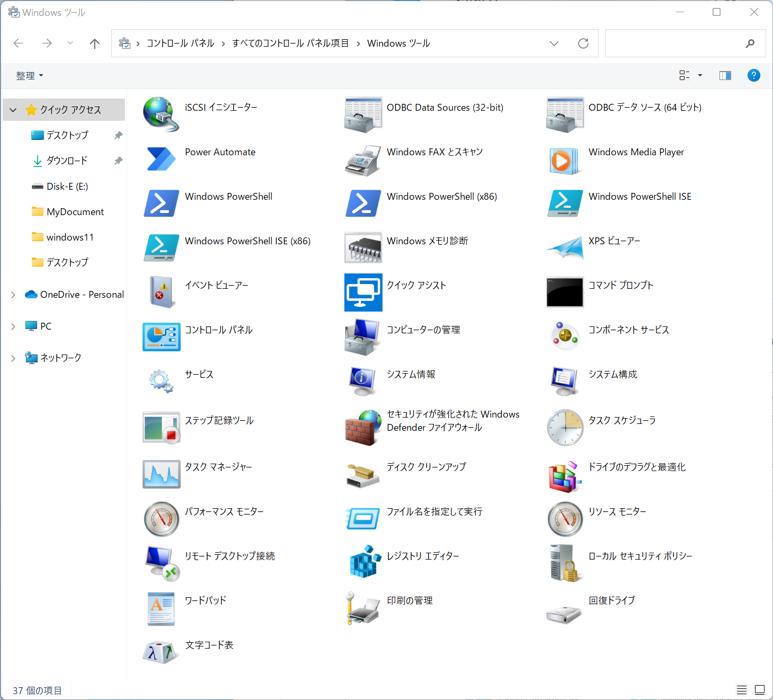Open the Power Automate icon

[161, 159]
